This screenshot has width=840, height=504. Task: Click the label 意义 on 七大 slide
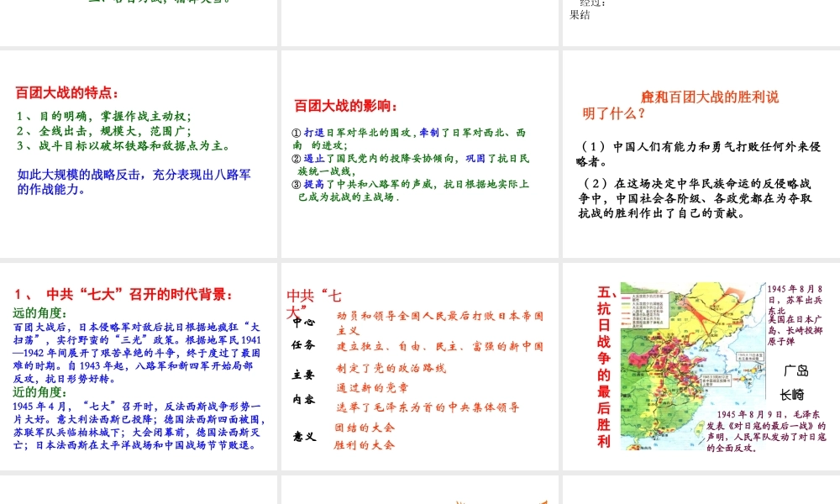(x=304, y=437)
